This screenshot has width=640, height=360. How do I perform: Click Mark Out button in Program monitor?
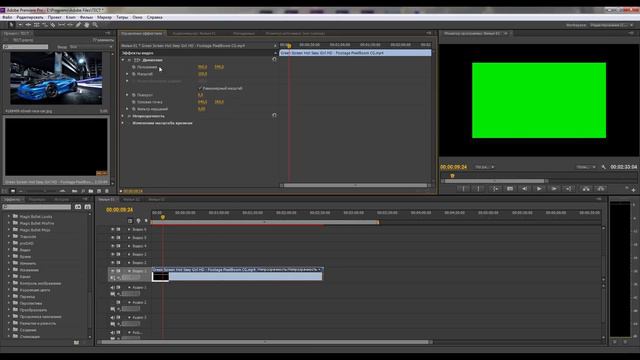click(478, 189)
